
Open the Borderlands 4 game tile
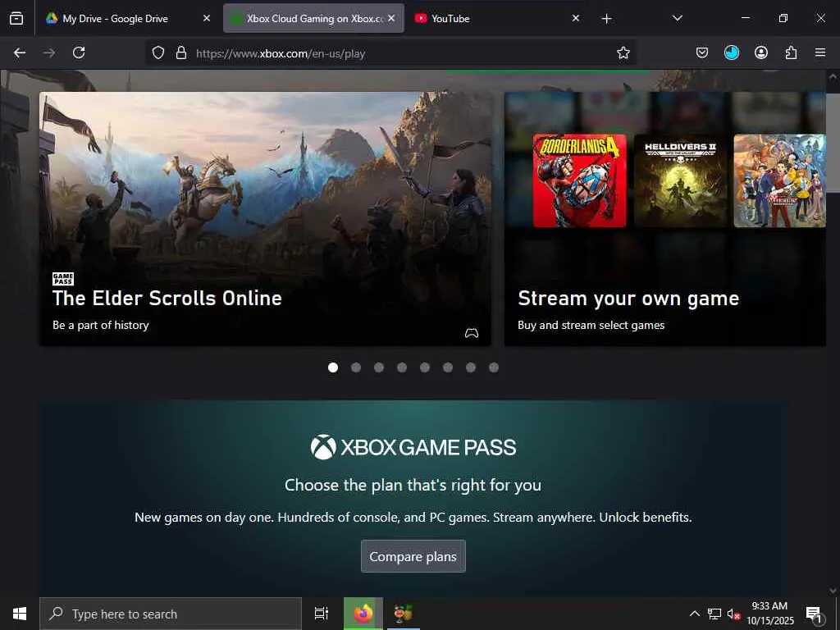pos(580,181)
